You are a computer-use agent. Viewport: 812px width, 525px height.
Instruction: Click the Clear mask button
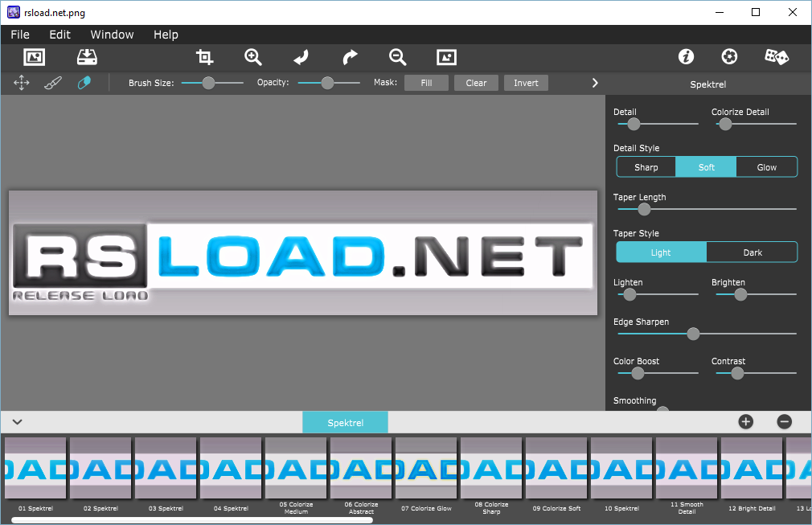click(476, 83)
